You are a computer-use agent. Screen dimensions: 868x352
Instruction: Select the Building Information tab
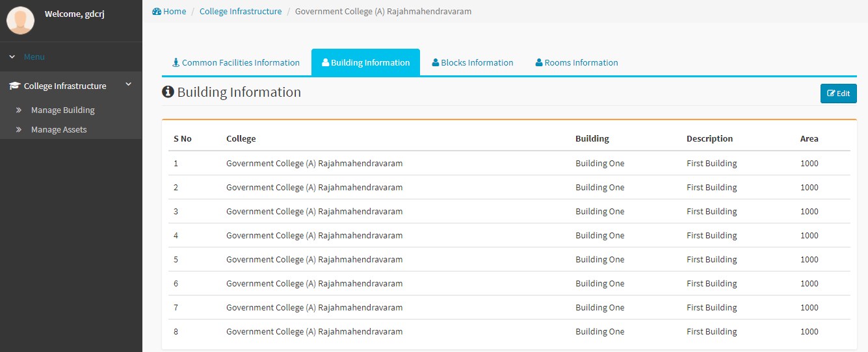click(x=365, y=63)
